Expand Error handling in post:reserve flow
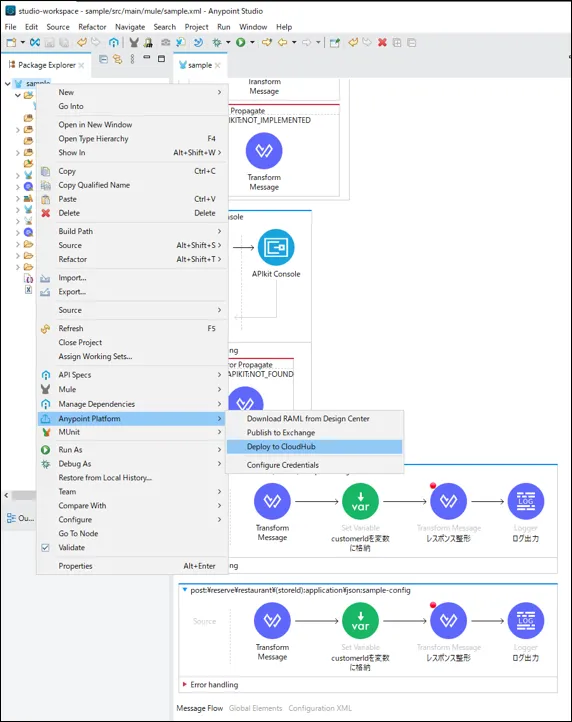Screen dimensions: 572x722 (x=185, y=684)
